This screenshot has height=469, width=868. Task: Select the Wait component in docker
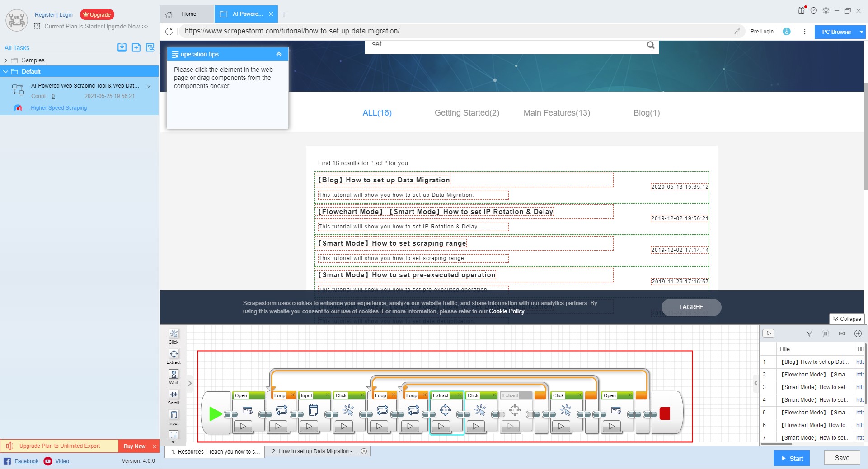174,377
